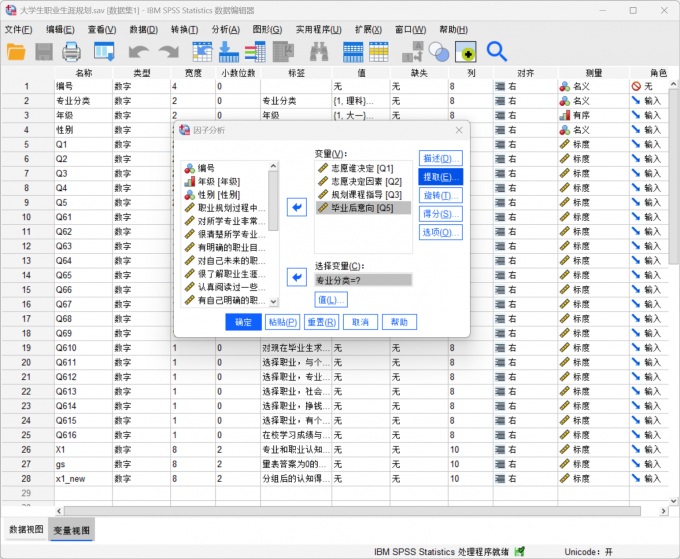Click the 描述(D)... button

tap(441, 158)
